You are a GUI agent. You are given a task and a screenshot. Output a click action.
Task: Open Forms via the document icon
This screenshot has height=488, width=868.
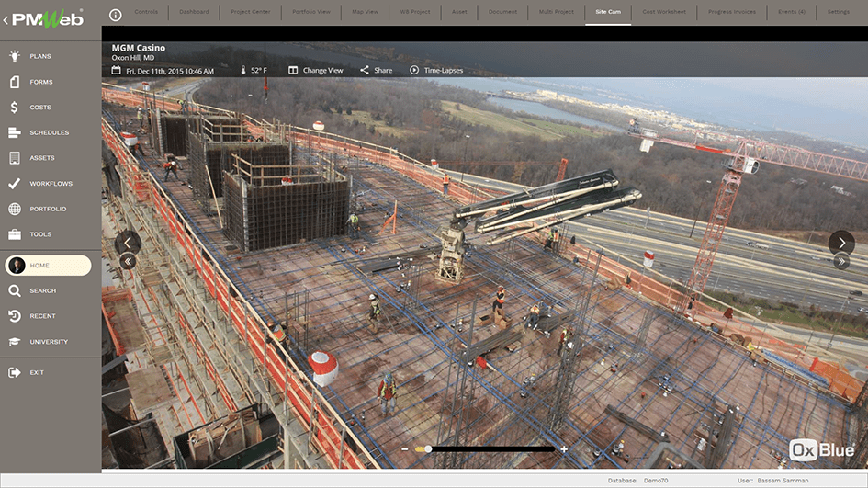point(15,82)
